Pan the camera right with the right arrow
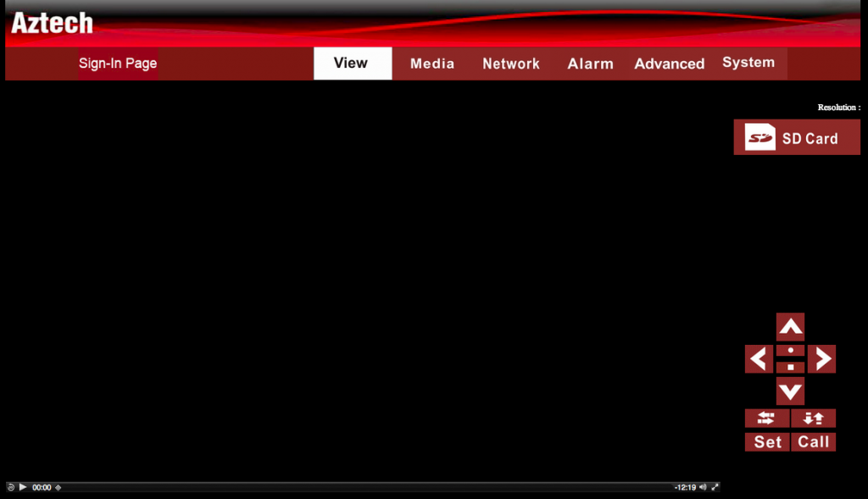 [821, 359]
